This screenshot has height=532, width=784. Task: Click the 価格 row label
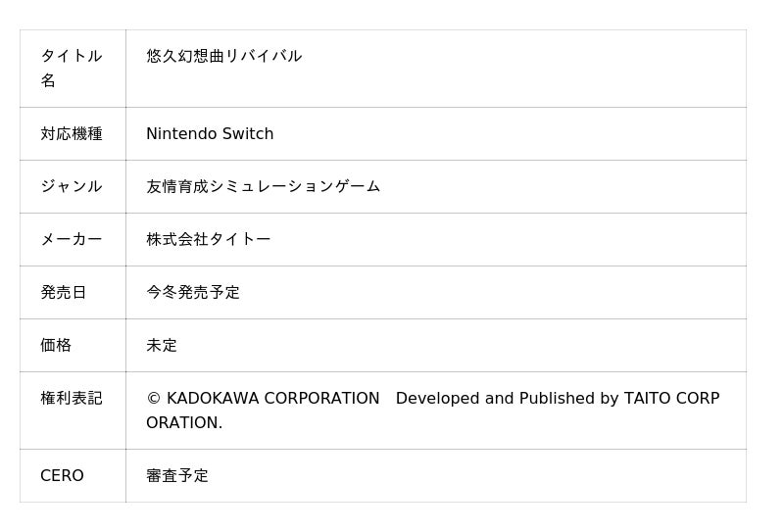[x=56, y=346]
